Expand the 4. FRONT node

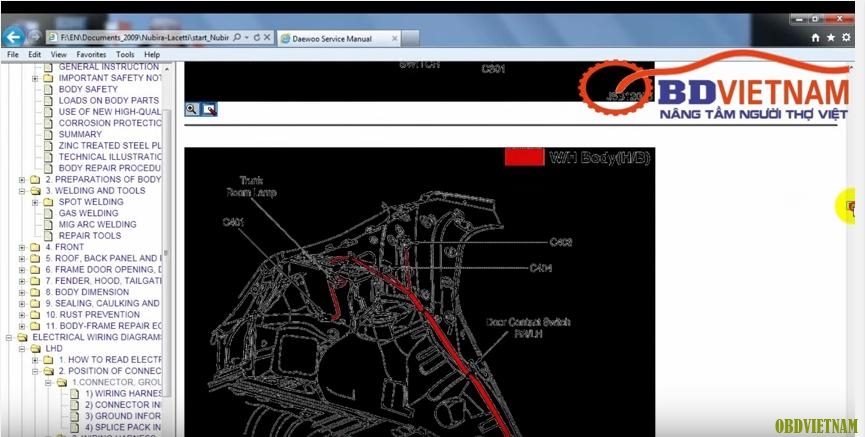pyautogui.click(x=22, y=247)
